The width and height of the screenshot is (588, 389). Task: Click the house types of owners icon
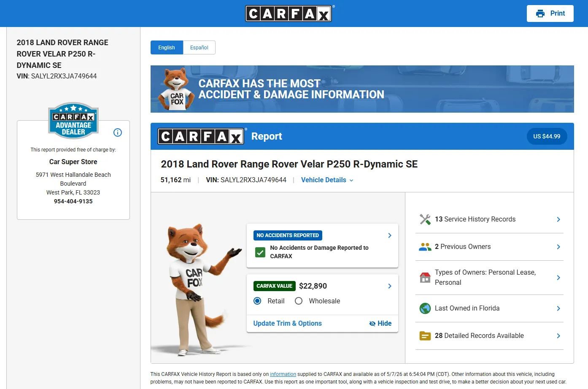(x=425, y=278)
